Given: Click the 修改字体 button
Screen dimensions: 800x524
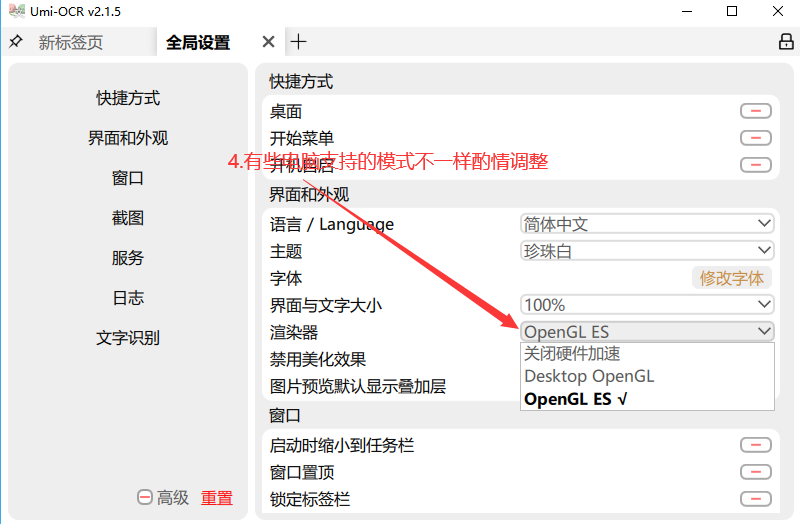Looking at the screenshot, I should pyautogui.click(x=731, y=278).
